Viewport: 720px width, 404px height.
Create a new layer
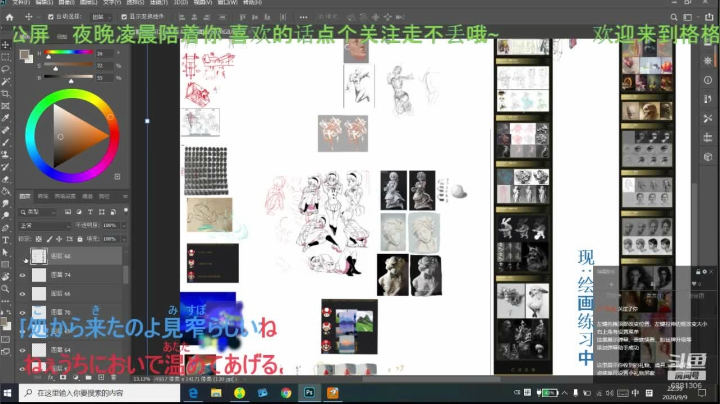[101, 377]
